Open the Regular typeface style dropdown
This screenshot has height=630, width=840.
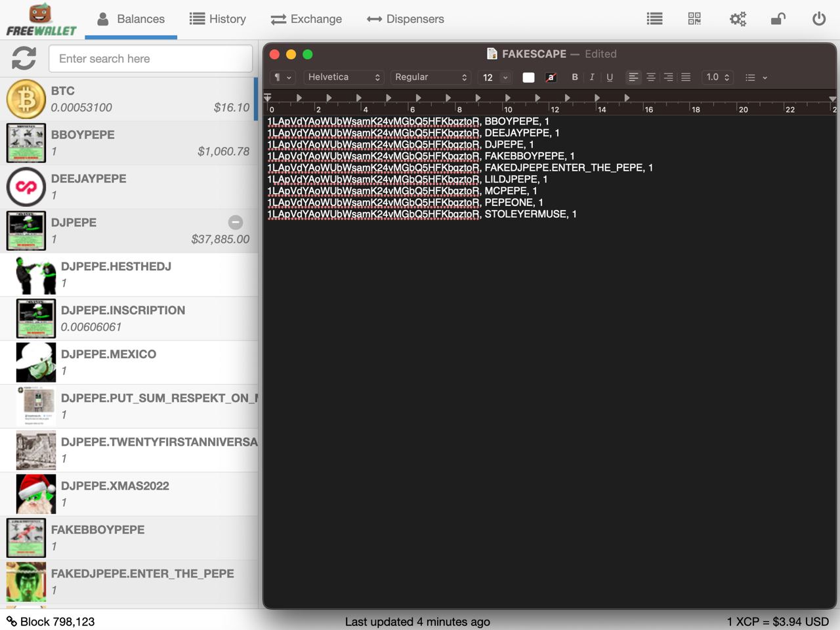[430, 77]
